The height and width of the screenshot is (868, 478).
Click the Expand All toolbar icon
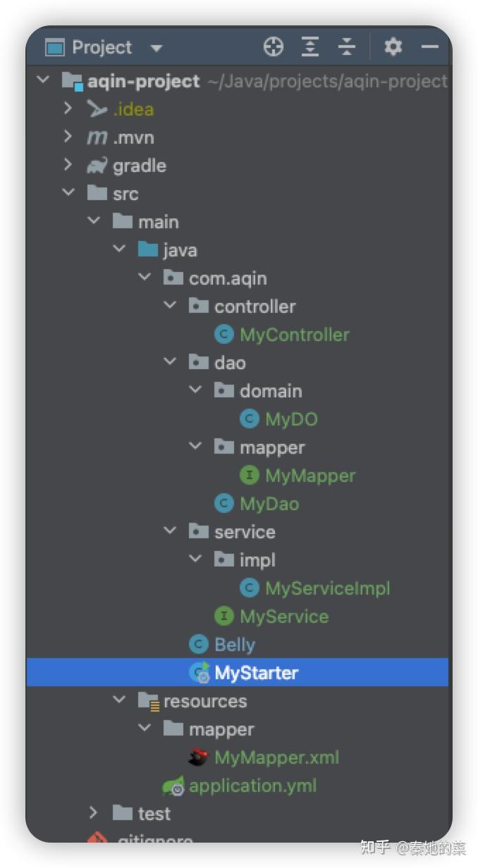pyautogui.click(x=310, y=47)
